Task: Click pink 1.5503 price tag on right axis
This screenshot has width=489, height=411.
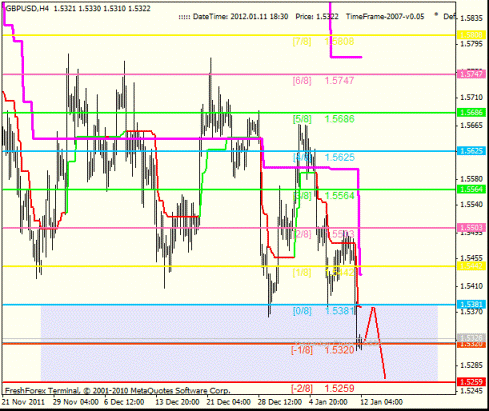Action: 471,228
